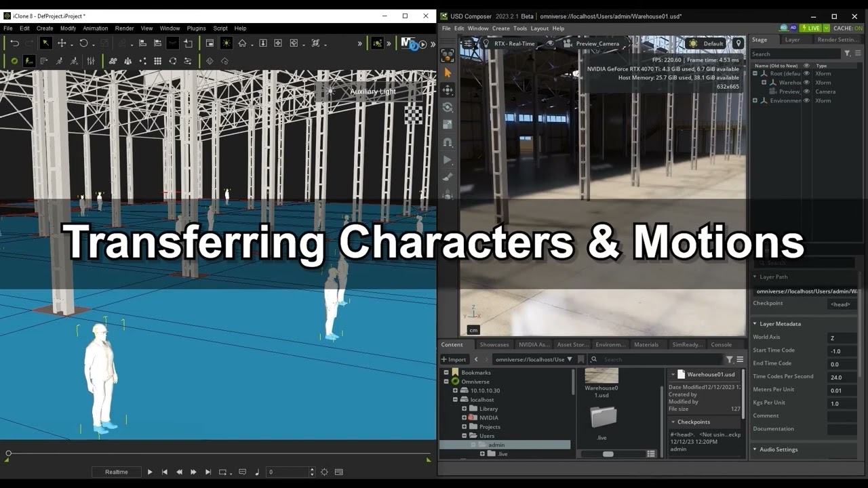Activate the Rotate gizmo tool in USD Composer
Image resolution: width=868 pixels, height=488 pixels.
(x=448, y=107)
